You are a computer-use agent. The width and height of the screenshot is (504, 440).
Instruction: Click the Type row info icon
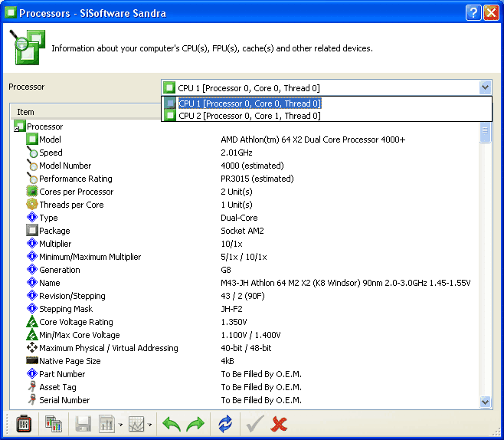[32, 218]
